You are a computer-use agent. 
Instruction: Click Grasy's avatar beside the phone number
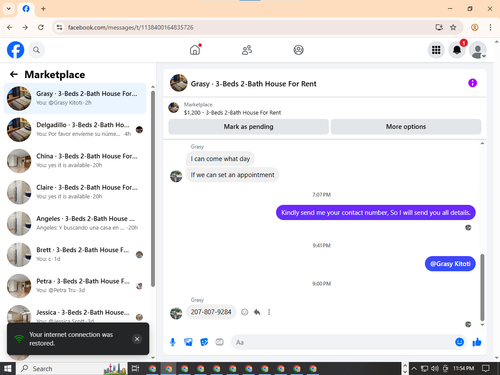tap(176, 313)
